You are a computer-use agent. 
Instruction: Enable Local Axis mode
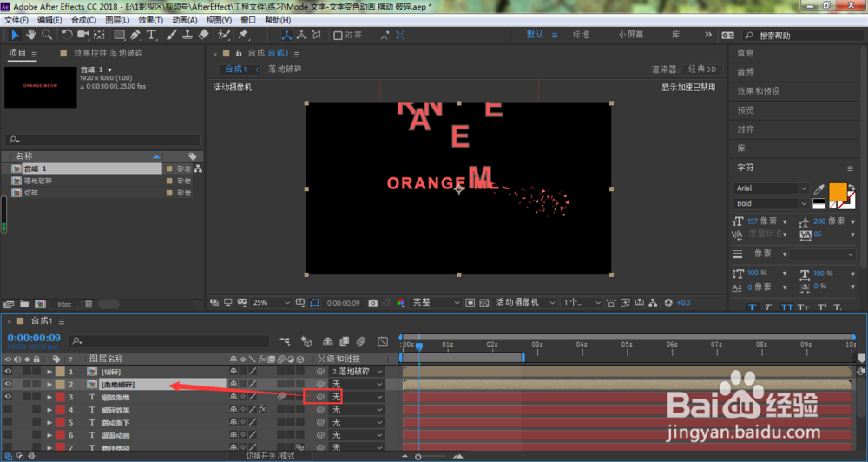(286, 35)
